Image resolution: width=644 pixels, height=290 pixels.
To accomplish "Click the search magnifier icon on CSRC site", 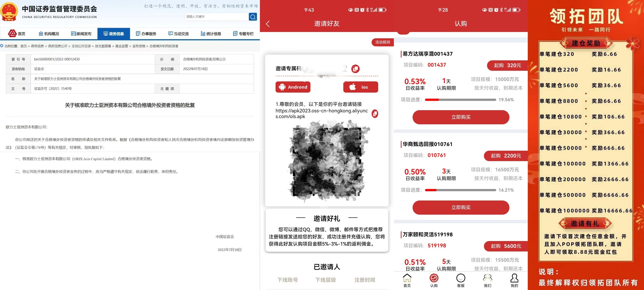I will (253, 17).
